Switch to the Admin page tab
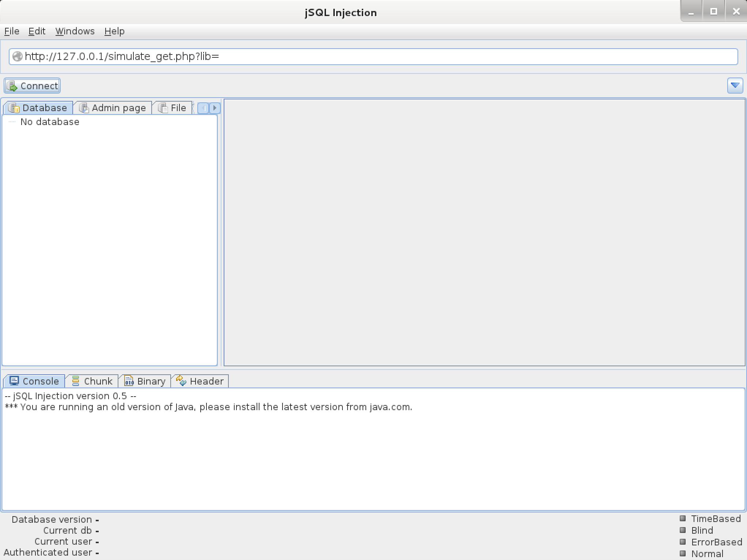Screen dimensions: 747x560 click(113, 108)
